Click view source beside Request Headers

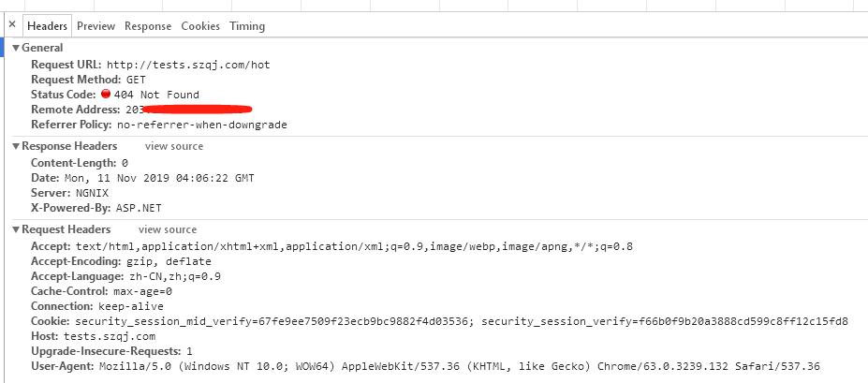[x=168, y=229]
